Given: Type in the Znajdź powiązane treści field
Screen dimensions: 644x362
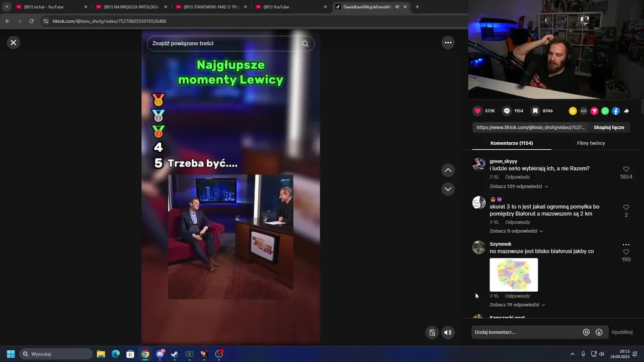Looking at the screenshot, I should [221, 44].
